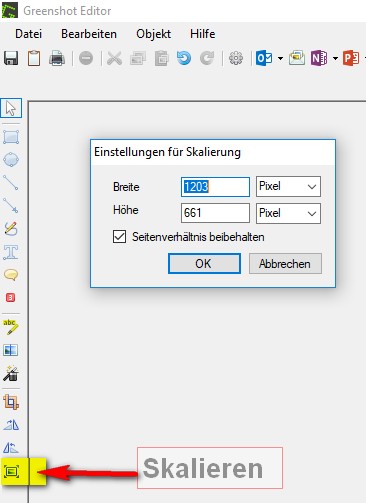Screen dimensions: 366x503
Task: Click the Paste icon in toolbar
Action: [162, 58]
